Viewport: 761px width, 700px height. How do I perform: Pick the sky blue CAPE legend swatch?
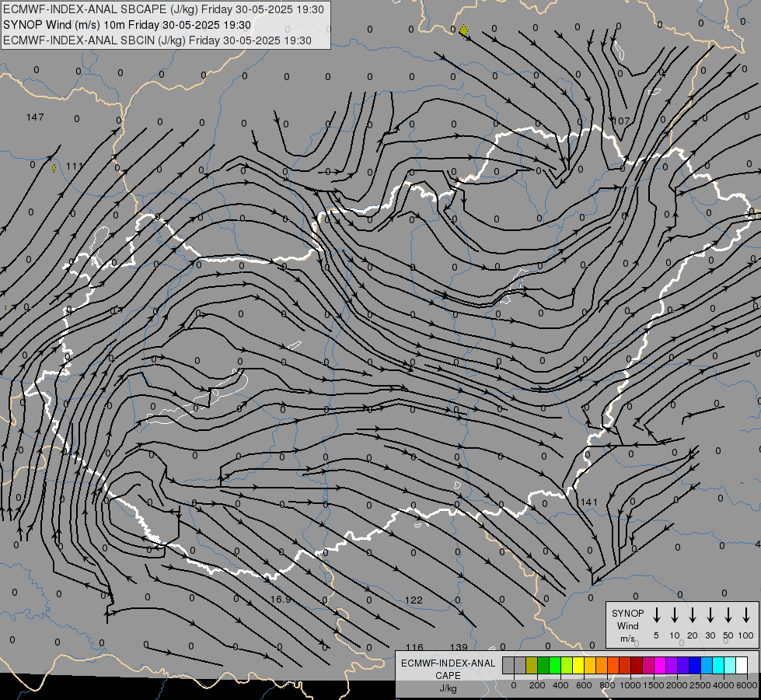[706, 665]
